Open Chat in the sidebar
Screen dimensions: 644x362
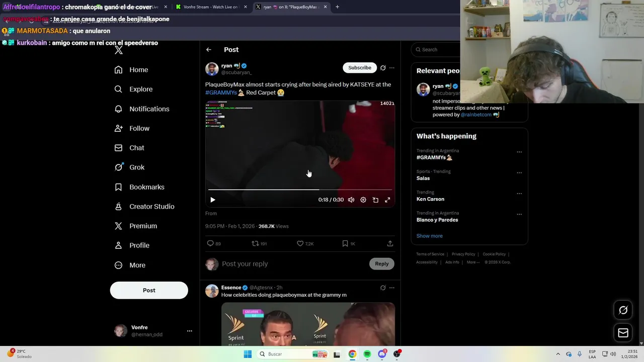[x=129, y=148]
